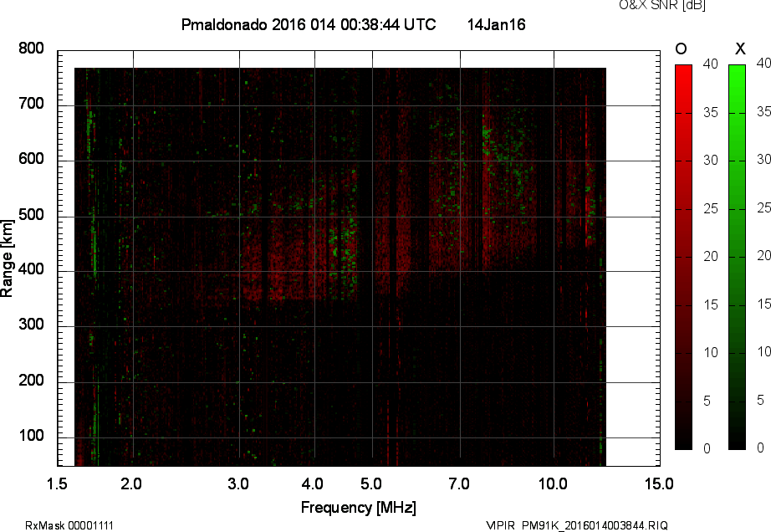Select the title 'Pmaldonado 2016 014 00:38:44 UTC'

[309, 24]
